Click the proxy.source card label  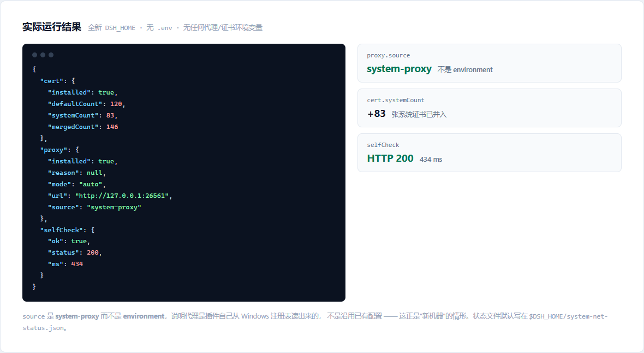(x=389, y=56)
